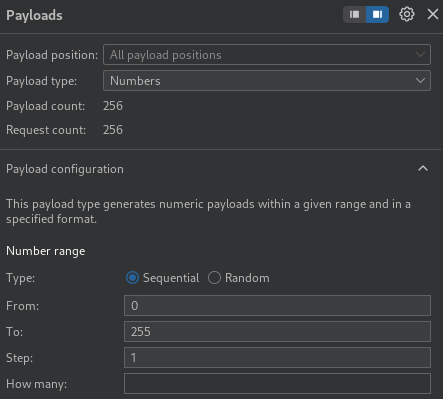Click the From input field
443x399 pixels.
277,306
